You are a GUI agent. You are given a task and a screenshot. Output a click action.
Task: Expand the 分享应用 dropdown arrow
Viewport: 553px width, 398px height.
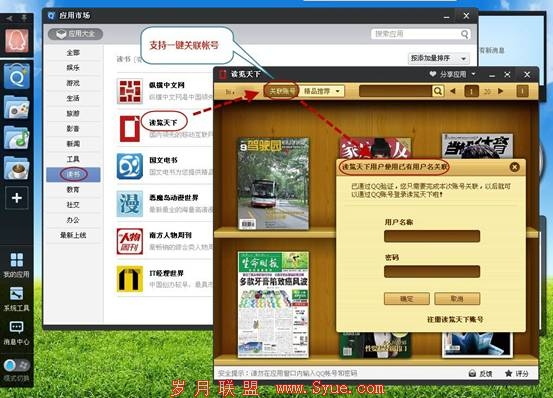[x=474, y=74]
